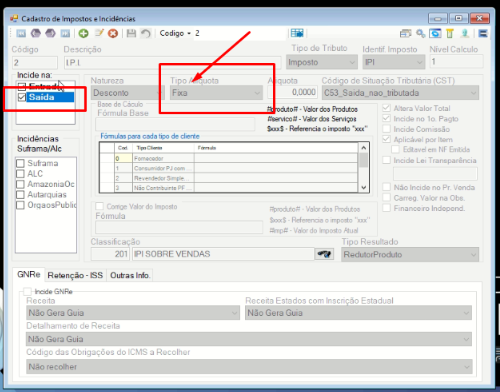
Task: Tick the OrgaosPublic checkbox
Action: [20, 205]
